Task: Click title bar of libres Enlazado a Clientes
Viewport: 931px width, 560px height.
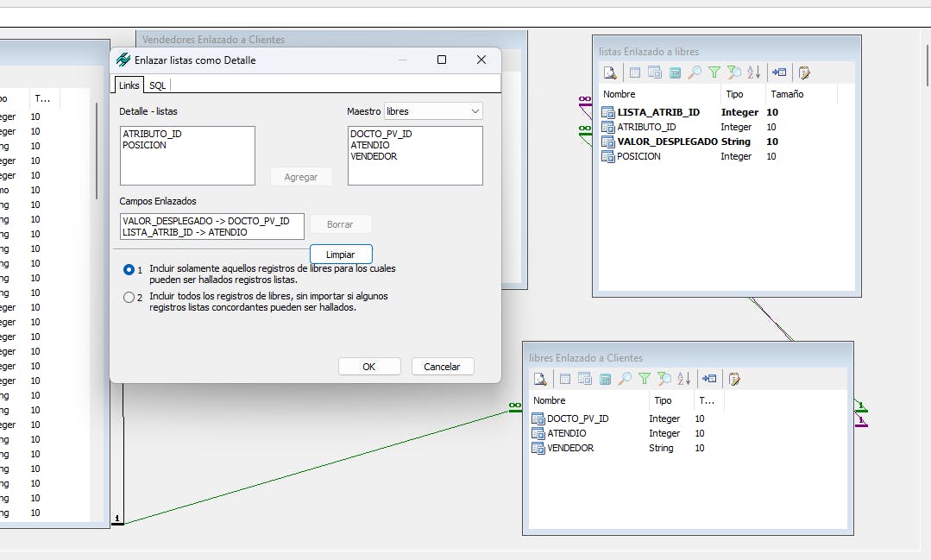Action: (x=688, y=357)
